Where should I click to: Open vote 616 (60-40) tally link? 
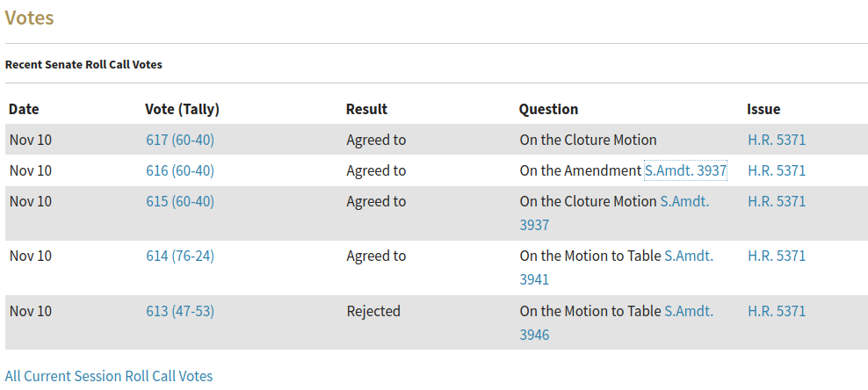(180, 170)
